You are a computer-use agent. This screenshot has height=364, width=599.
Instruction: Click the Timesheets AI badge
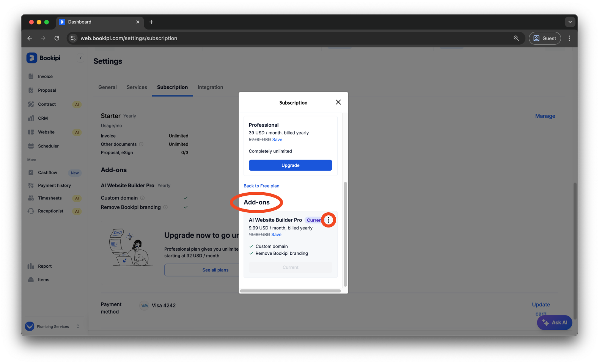(77, 198)
